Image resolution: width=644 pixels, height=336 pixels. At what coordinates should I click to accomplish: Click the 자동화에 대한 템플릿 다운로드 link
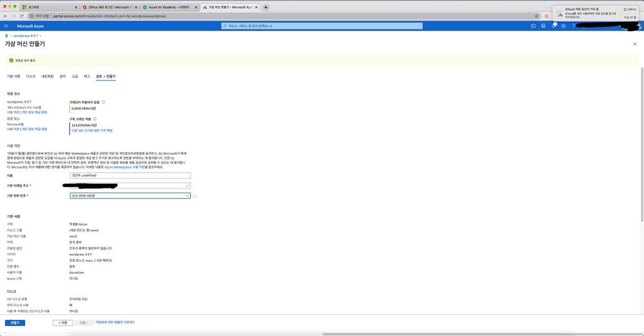click(115, 322)
